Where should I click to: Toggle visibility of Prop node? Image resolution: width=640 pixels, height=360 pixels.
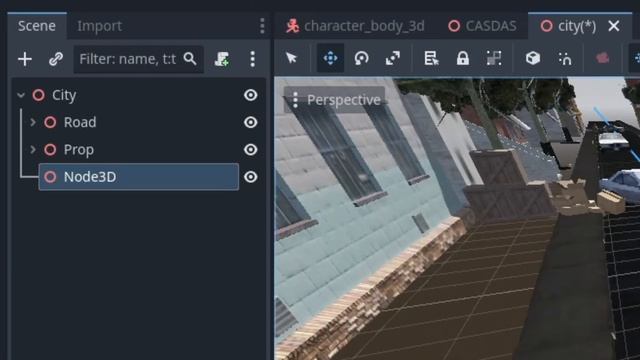coord(251,150)
